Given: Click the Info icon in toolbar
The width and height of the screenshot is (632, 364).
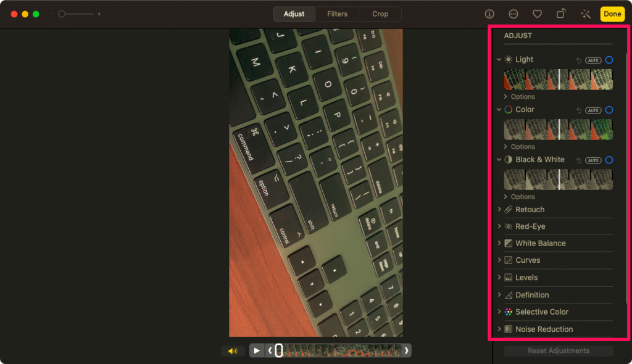Looking at the screenshot, I should (489, 14).
